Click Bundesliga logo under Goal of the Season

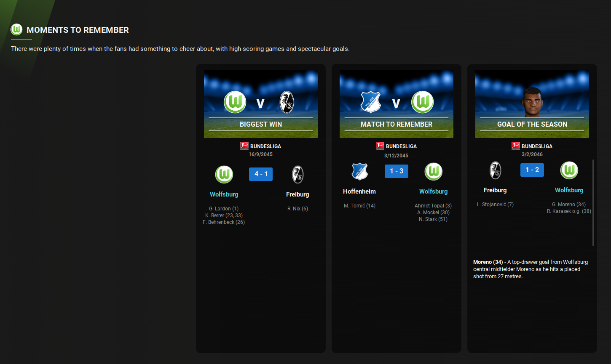(516, 146)
